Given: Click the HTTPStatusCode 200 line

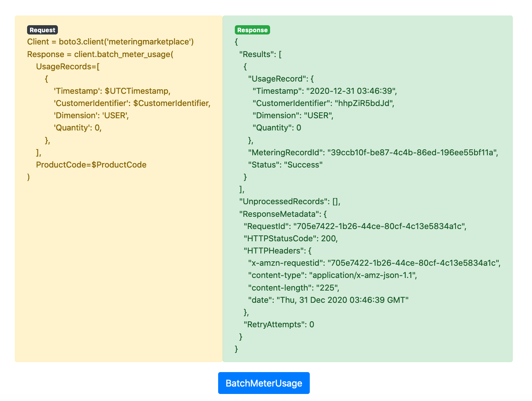Looking at the screenshot, I should pyautogui.click(x=290, y=238).
